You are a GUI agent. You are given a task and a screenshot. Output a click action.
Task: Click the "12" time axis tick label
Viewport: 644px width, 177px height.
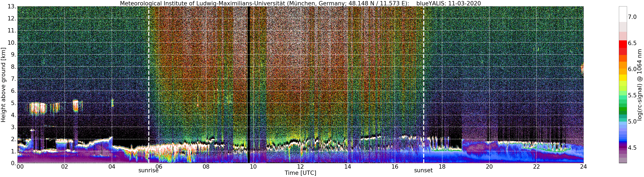300,166
